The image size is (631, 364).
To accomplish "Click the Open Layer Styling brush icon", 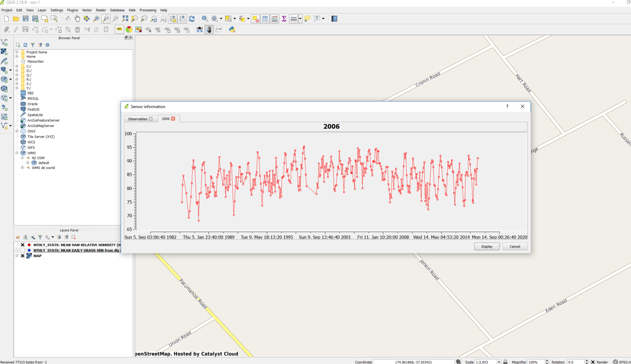I will 18,237.
